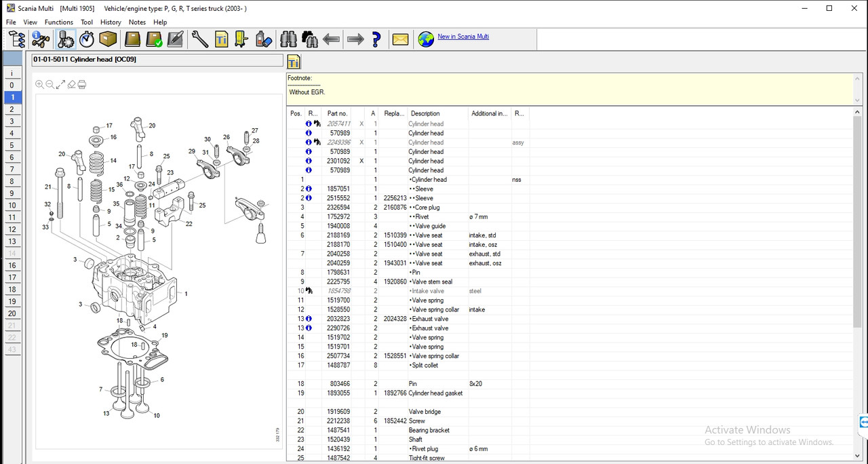Select the engine parts catalogue icon
This screenshot has width=868, height=464.
click(66, 39)
